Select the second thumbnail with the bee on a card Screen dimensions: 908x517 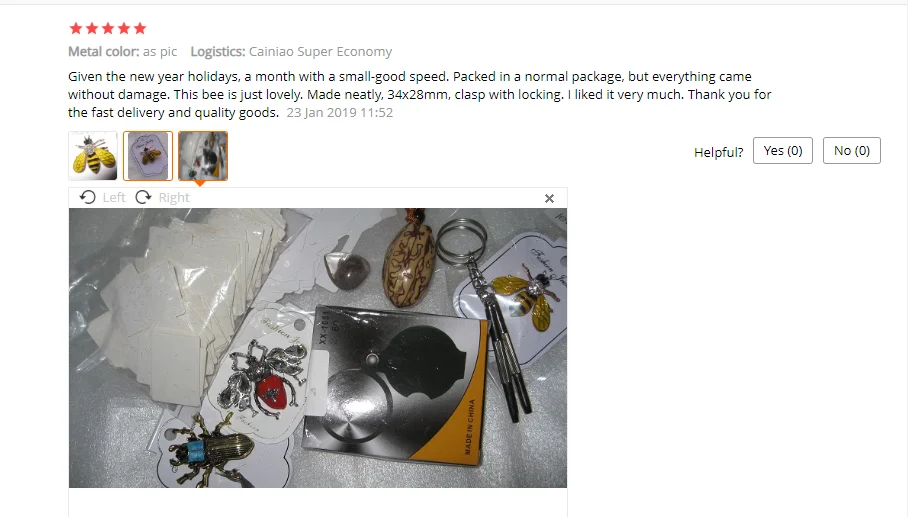click(148, 156)
